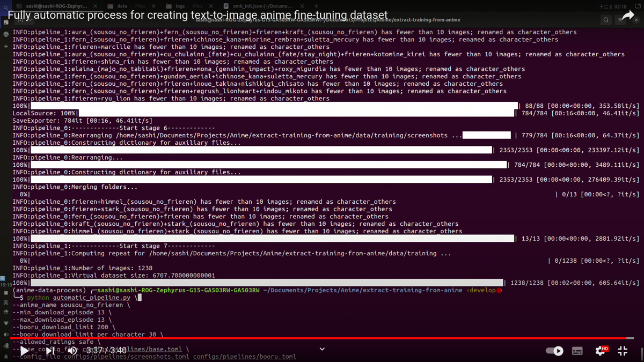
Task: Enable closed captions
Action: tap(577, 351)
